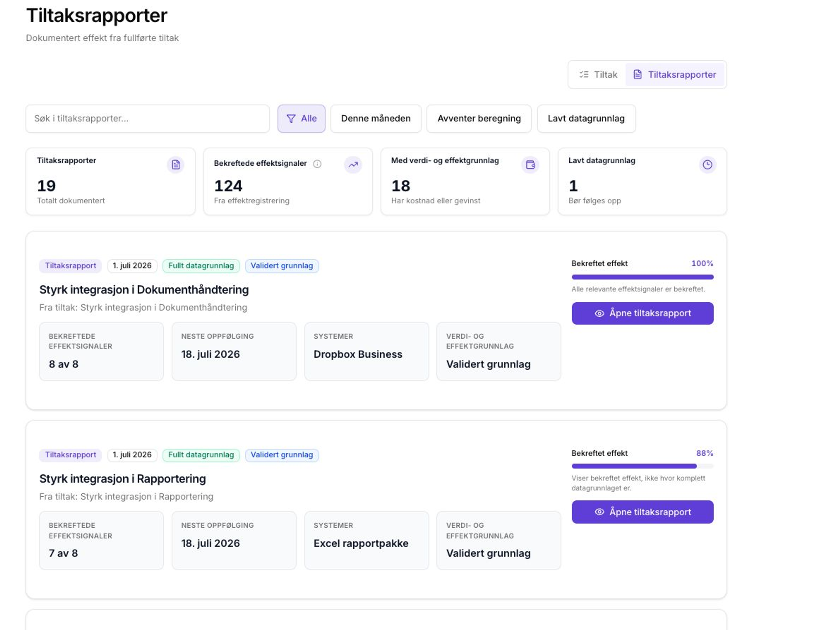Click the 1. juli 2026 badge on Rapportering card

[x=132, y=455]
